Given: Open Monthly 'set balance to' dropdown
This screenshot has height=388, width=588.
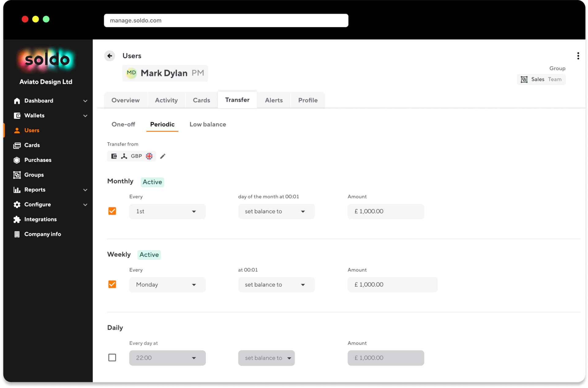Looking at the screenshot, I should click(276, 211).
